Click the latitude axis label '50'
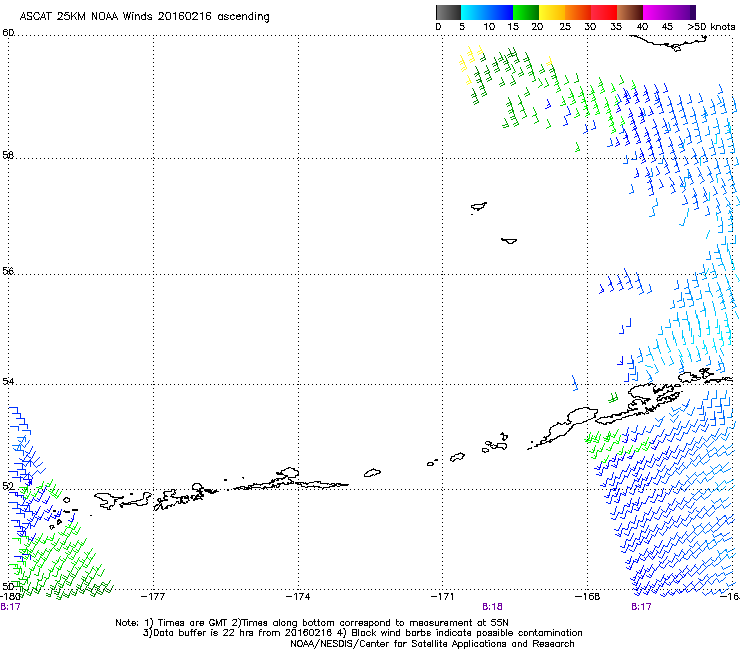The image size is (740, 650). tap(8, 586)
